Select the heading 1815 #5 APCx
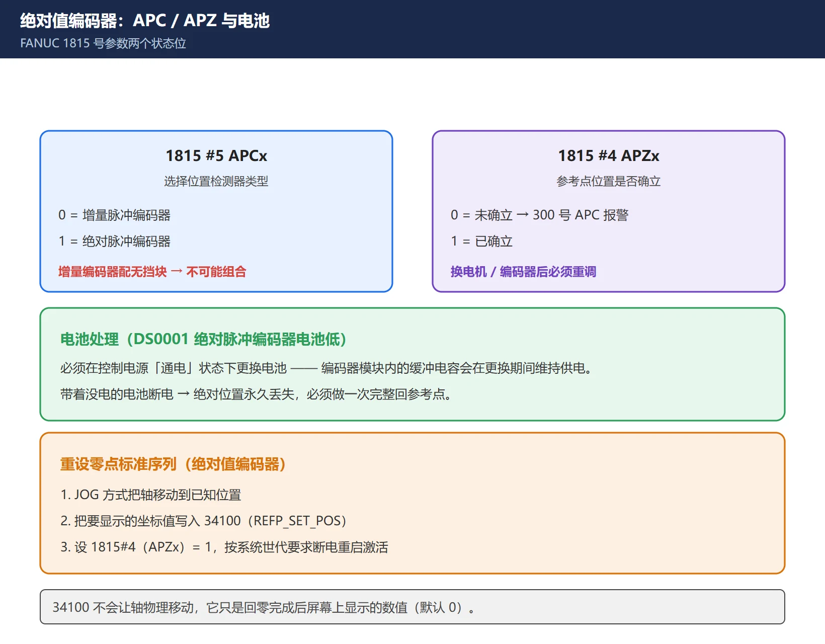 (x=216, y=156)
